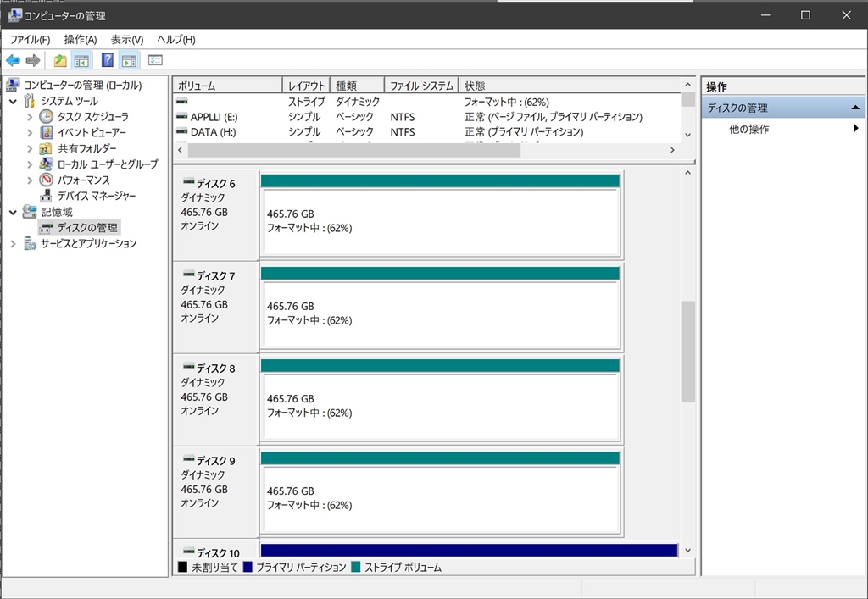The height and width of the screenshot is (599, 868).
Task: Click the Shared Folders icon
Action: pyautogui.click(x=46, y=148)
